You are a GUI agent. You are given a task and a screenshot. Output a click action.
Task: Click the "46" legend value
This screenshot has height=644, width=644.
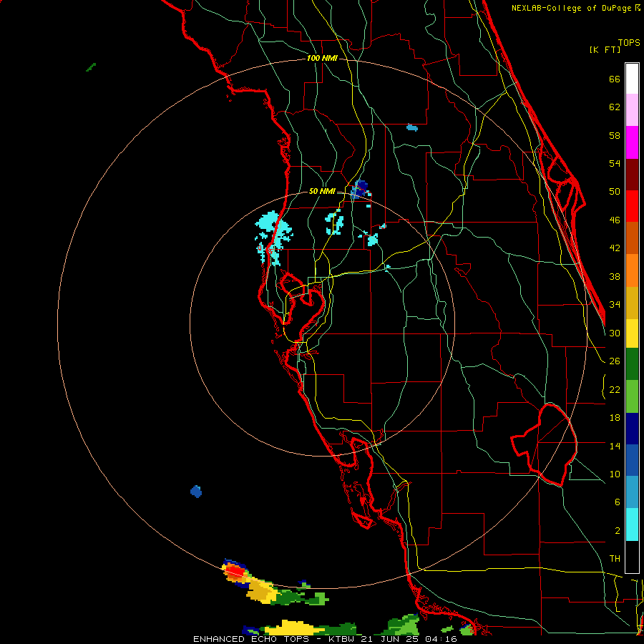click(x=615, y=220)
